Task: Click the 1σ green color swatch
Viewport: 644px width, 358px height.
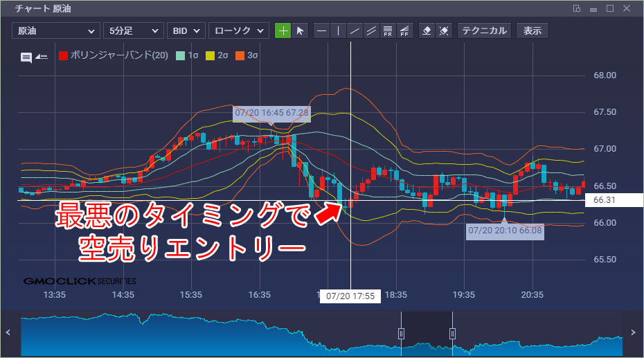Action: pos(180,56)
